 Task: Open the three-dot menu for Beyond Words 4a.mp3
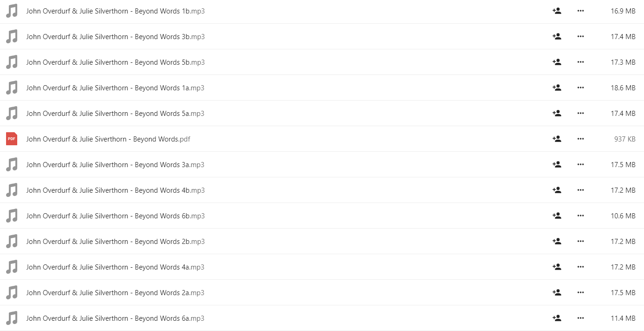tap(580, 267)
